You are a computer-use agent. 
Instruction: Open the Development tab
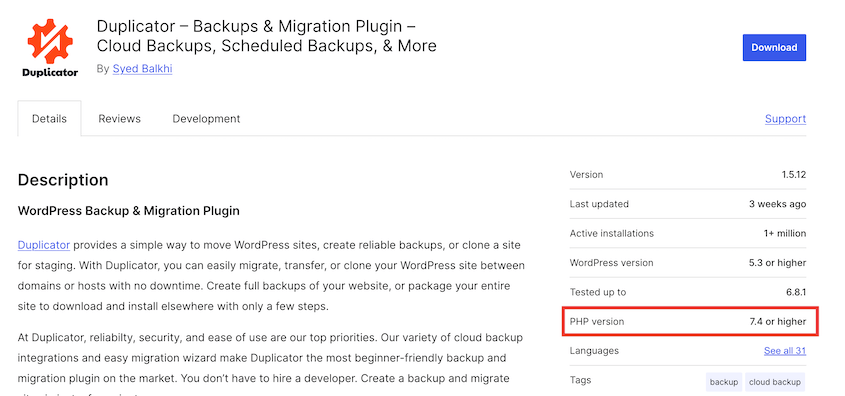206,119
